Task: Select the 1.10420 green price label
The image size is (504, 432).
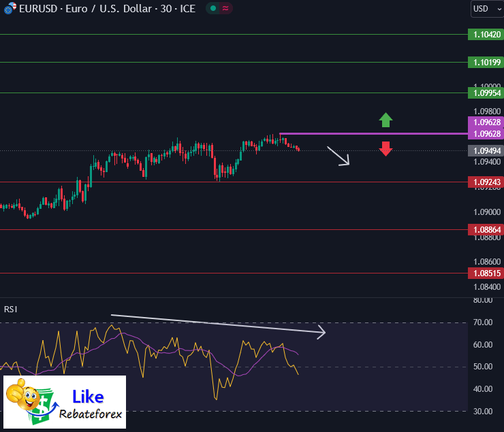Action: click(x=486, y=34)
